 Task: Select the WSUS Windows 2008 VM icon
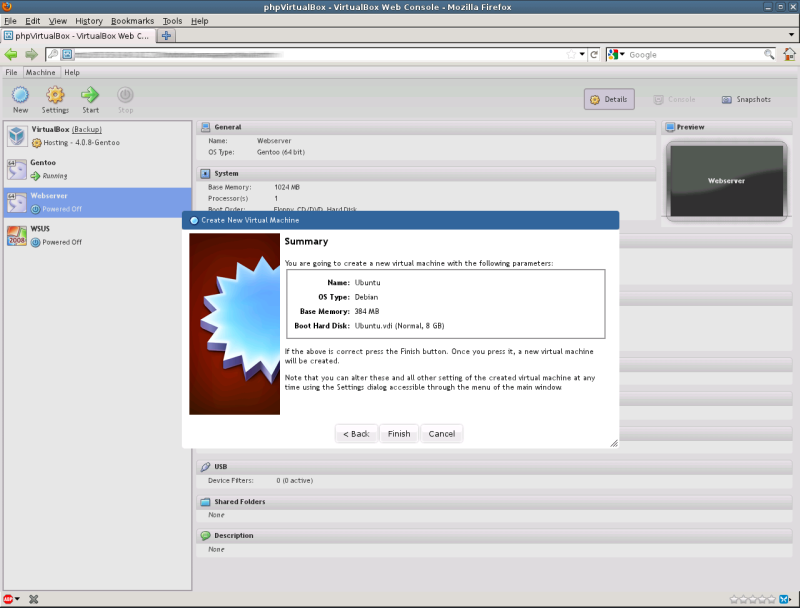pos(16,236)
